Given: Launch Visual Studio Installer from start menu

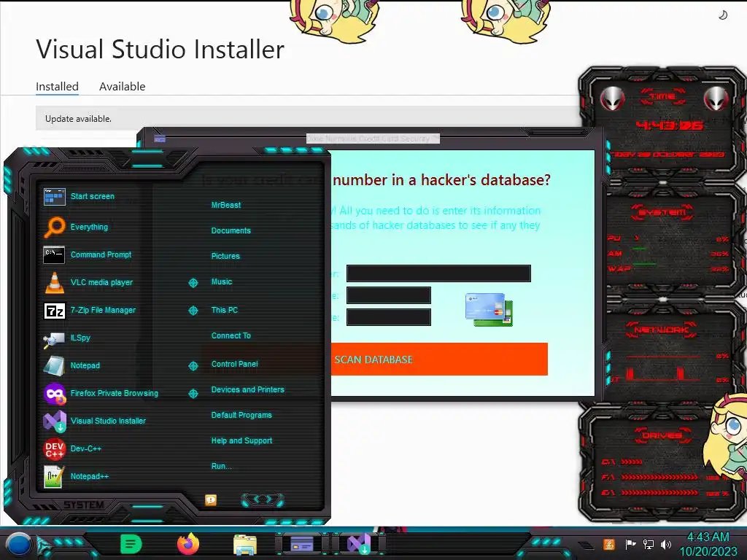Looking at the screenshot, I should (x=54, y=421).
